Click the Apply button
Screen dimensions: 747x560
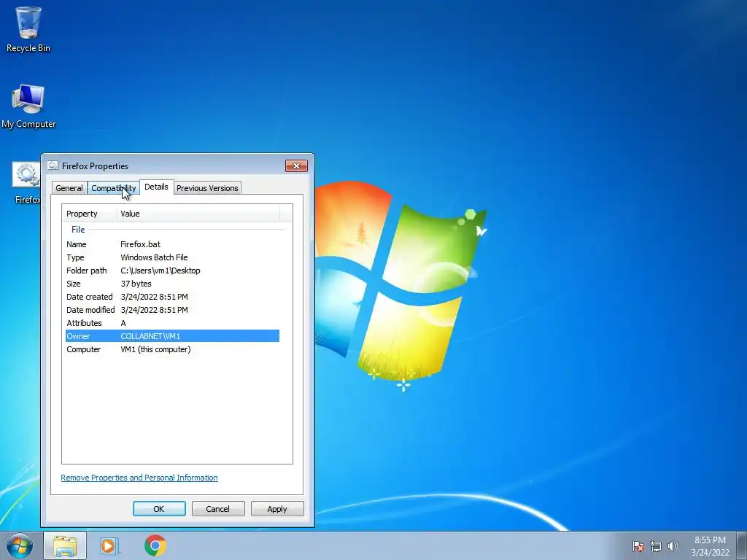coord(276,508)
